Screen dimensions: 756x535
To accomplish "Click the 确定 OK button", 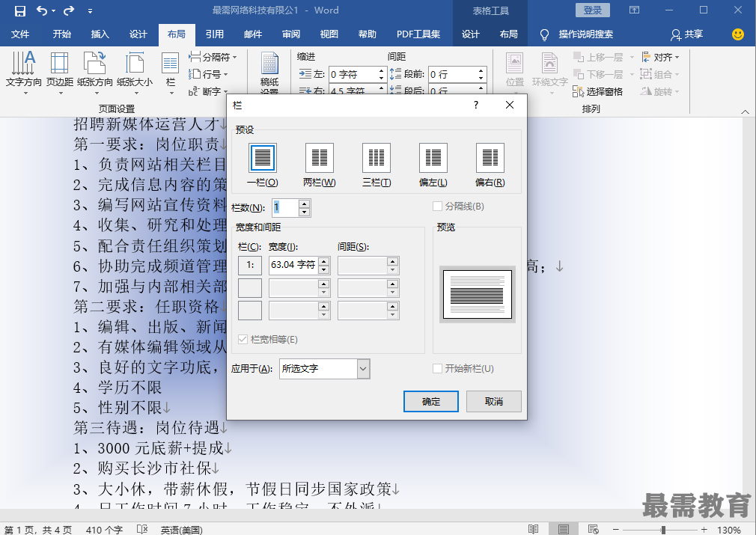I will tap(431, 402).
